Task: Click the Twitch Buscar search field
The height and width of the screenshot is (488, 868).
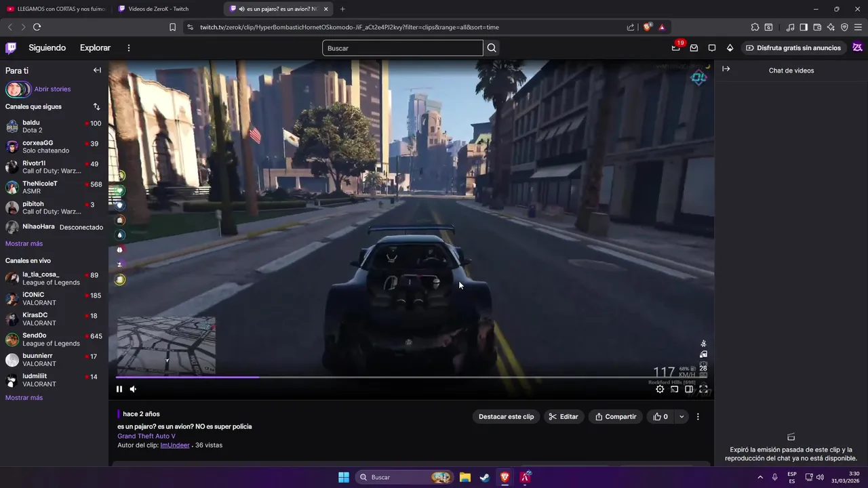Action: (x=403, y=48)
